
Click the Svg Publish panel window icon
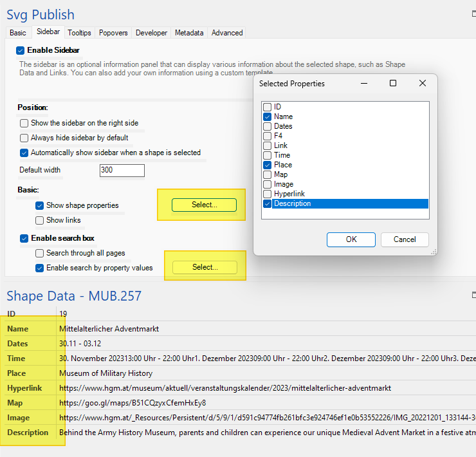pos(474,14)
